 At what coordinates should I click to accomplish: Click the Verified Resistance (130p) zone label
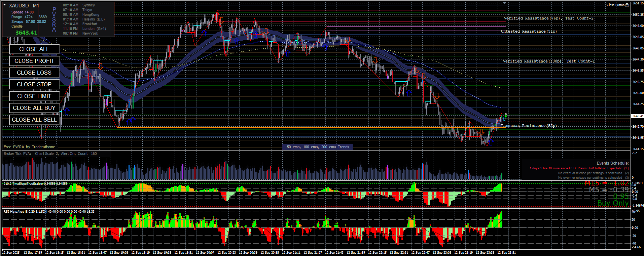(x=548, y=61)
